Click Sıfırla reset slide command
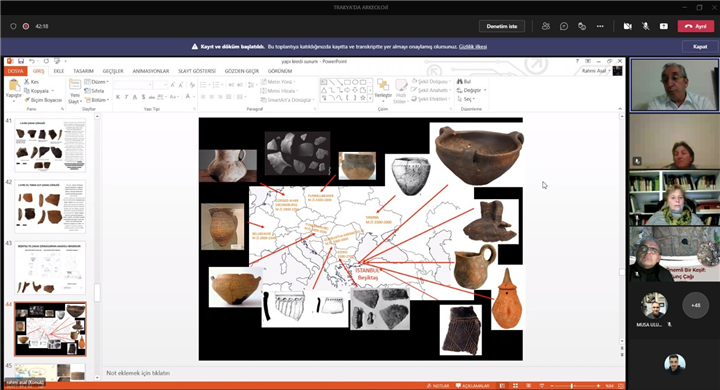The height and width of the screenshot is (390, 720). (x=95, y=90)
